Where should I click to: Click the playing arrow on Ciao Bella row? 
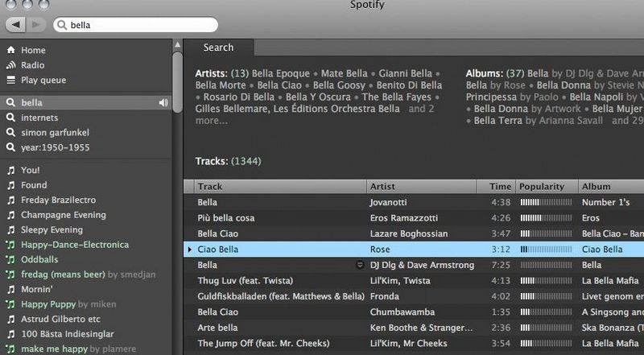pos(189,250)
